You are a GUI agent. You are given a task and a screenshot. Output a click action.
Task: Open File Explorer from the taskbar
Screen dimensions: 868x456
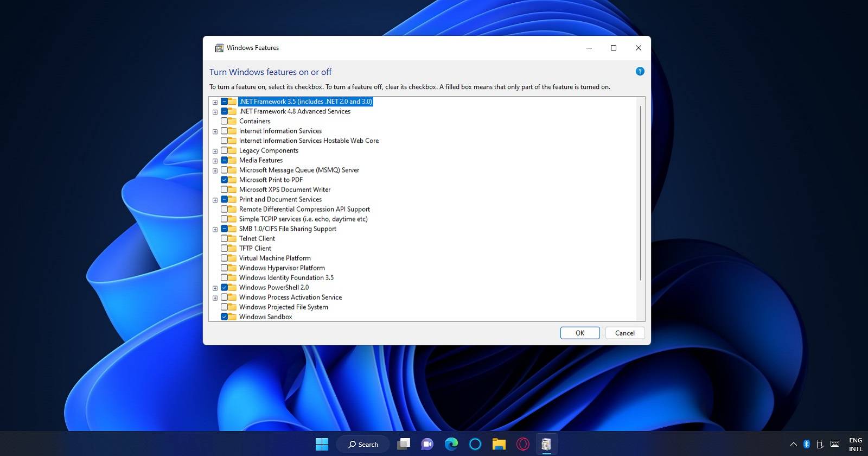pyautogui.click(x=499, y=444)
